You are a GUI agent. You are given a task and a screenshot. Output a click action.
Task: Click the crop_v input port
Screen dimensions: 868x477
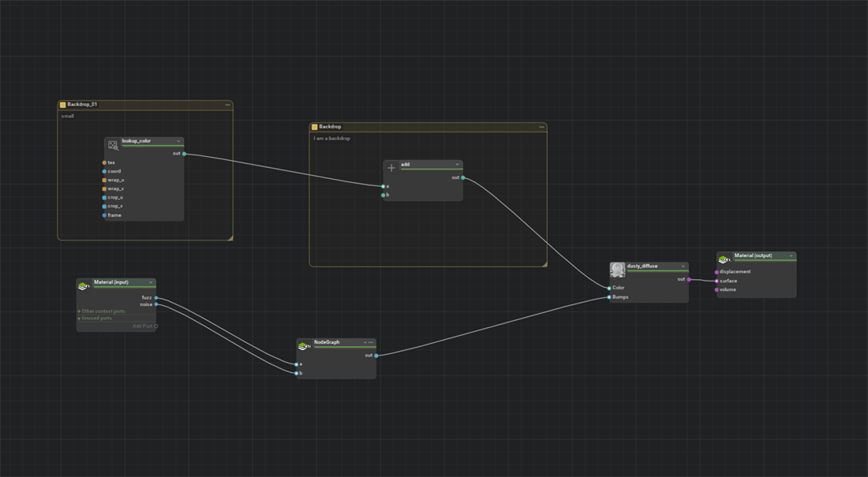pyautogui.click(x=104, y=207)
